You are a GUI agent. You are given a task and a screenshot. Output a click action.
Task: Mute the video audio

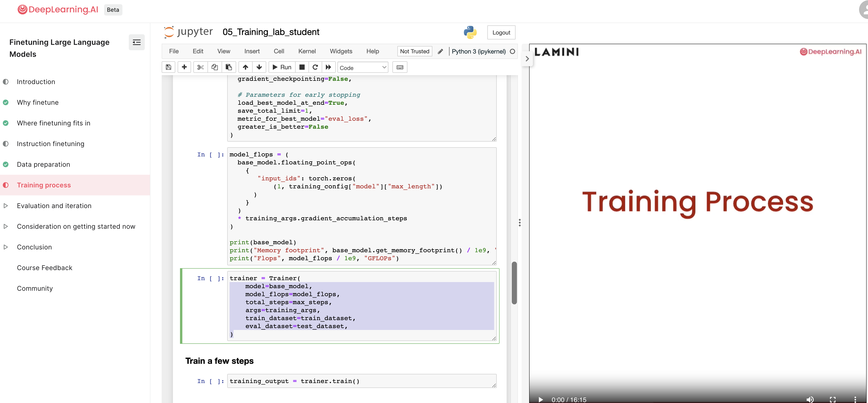[x=810, y=399]
